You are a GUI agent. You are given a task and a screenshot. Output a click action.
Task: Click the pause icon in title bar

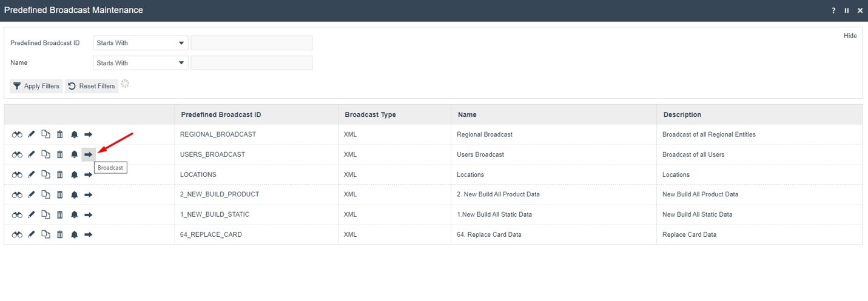847,10
